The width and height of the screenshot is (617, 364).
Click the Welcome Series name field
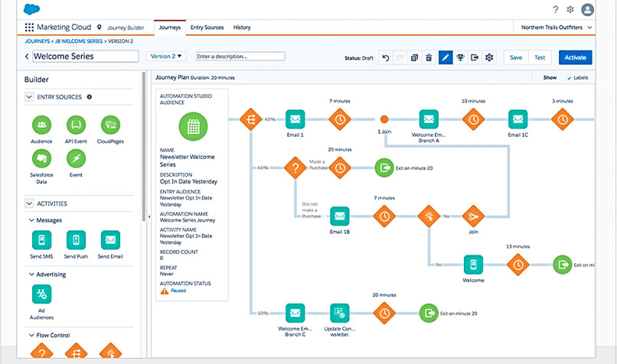86,57
